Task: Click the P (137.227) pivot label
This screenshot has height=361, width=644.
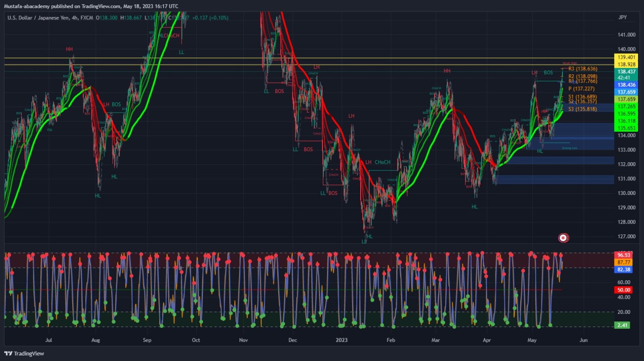Action: (x=581, y=89)
